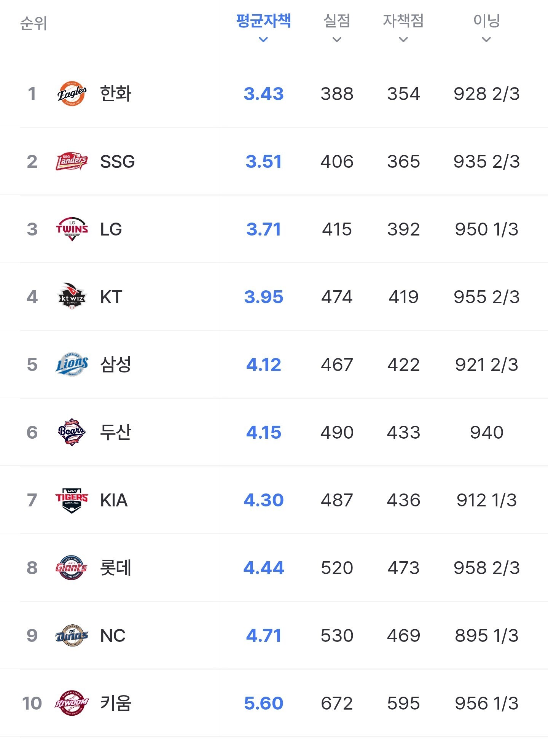The width and height of the screenshot is (548, 756).
Task: Click the 키움 team name link
Action: 116,703
